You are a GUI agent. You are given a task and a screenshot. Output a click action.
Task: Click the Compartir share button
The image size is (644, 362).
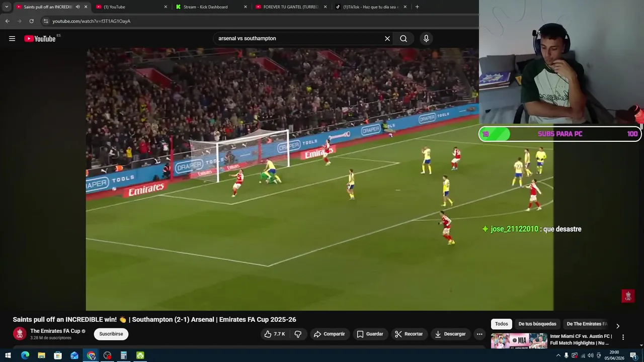[329, 334]
